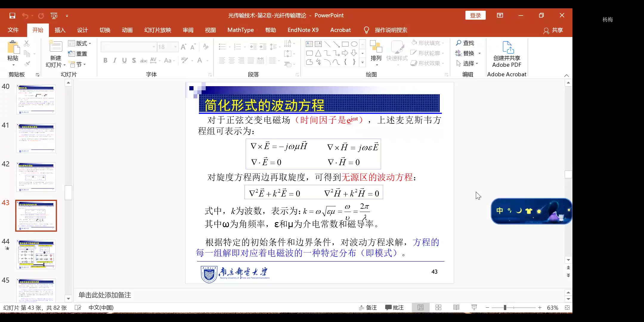Screen dimensions: 644x322
Task: Increase font size icon
Action: coord(184,47)
